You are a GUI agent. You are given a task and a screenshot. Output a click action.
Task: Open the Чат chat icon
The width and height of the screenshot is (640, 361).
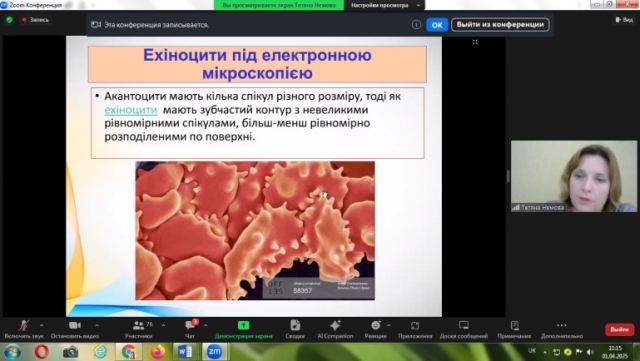[x=190, y=325]
